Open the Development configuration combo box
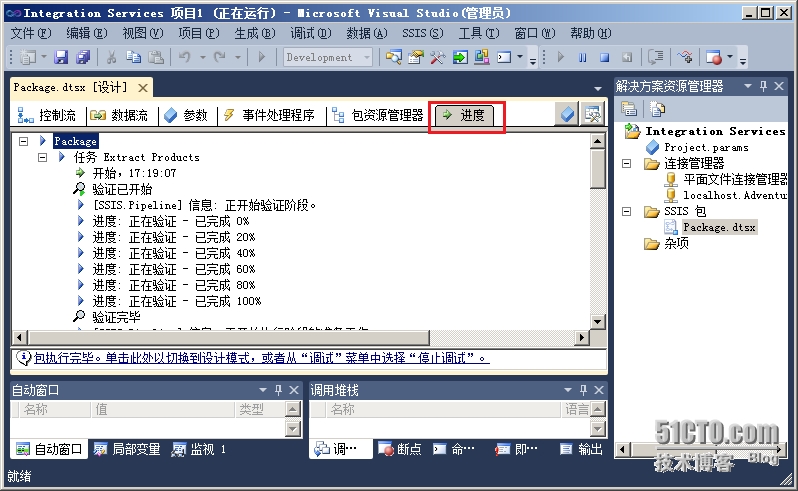Image resolution: width=798 pixels, height=491 pixels. point(328,57)
